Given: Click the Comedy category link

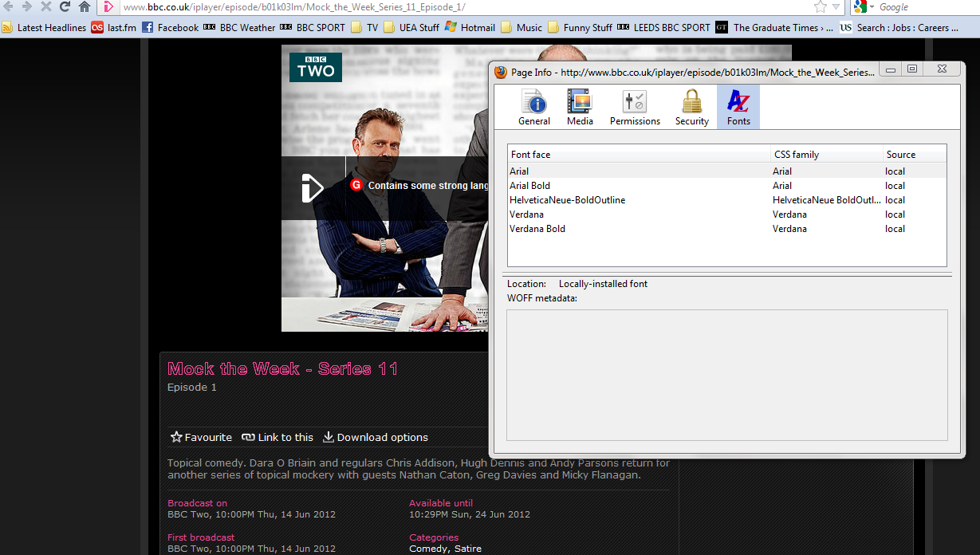Looking at the screenshot, I should [430, 549].
